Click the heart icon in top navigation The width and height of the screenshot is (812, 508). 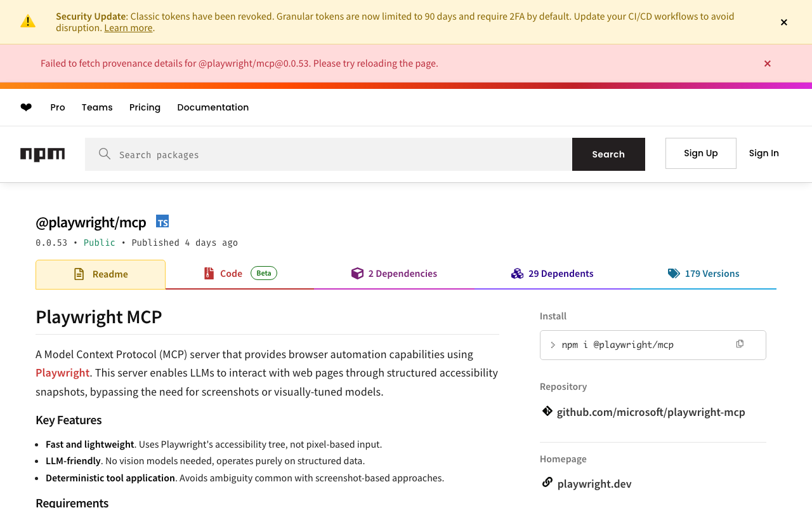point(26,107)
